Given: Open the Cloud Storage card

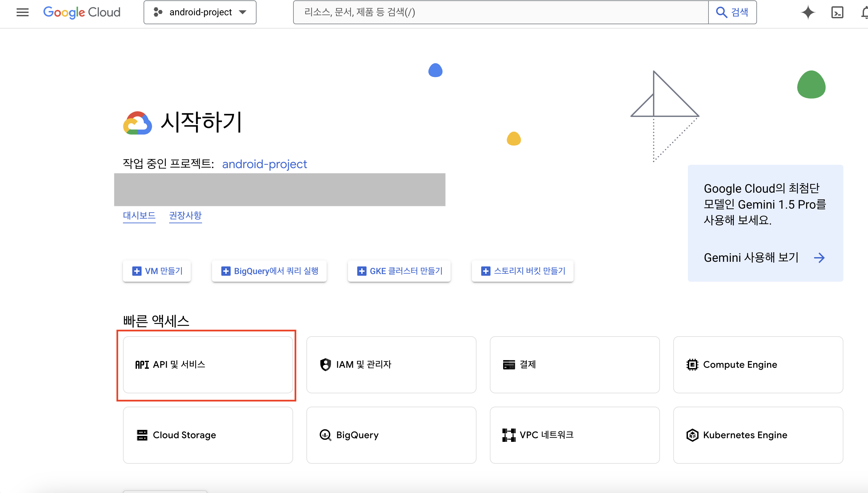Looking at the screenshot, I should click(x=207, y=435).
